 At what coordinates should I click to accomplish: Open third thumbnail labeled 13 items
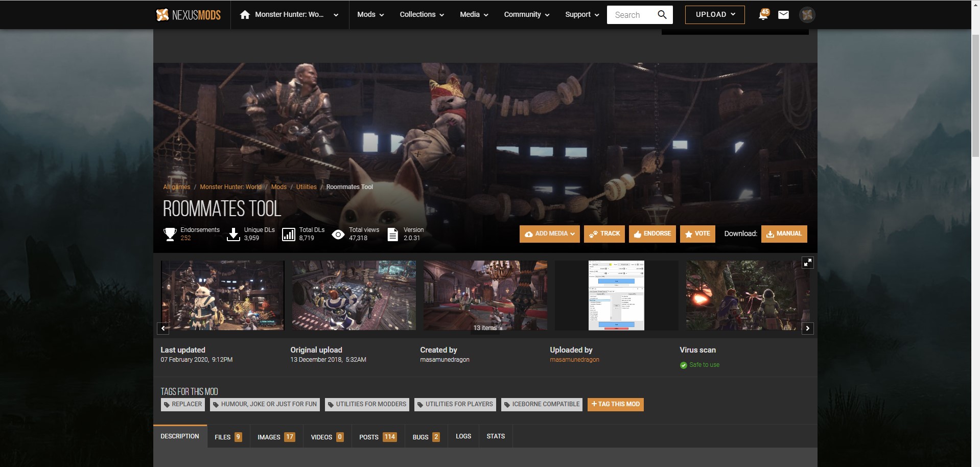(x=485, y=295)
